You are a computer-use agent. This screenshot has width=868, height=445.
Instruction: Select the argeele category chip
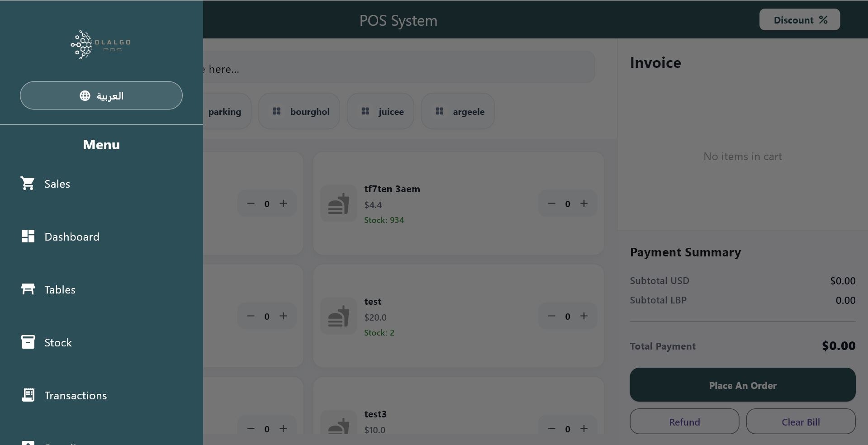(458, 111)
